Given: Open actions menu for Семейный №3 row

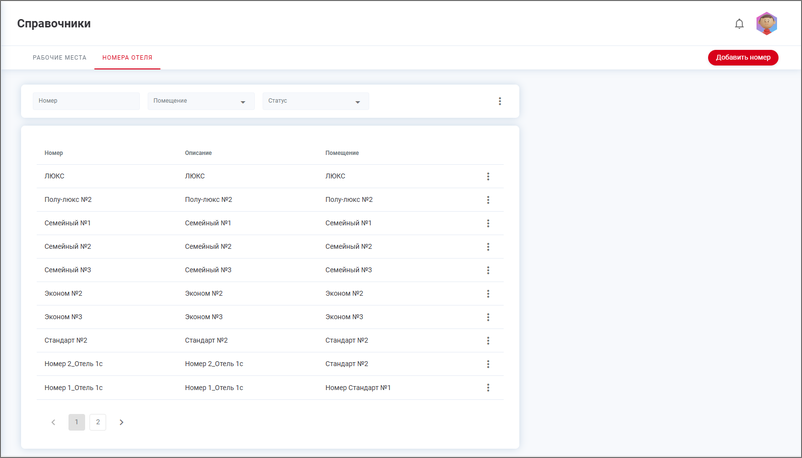Looking at the screenshot, I should coord(488,270).
